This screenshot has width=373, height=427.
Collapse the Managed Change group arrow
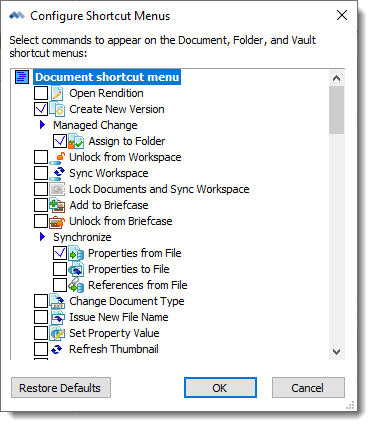pyautogui.click(x=42, y=125)
